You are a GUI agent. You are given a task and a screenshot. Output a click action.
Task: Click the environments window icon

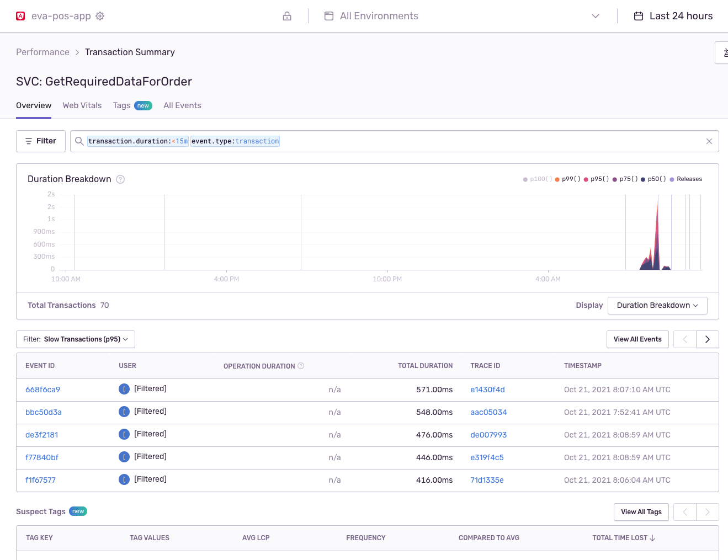[x=329, y=16]
